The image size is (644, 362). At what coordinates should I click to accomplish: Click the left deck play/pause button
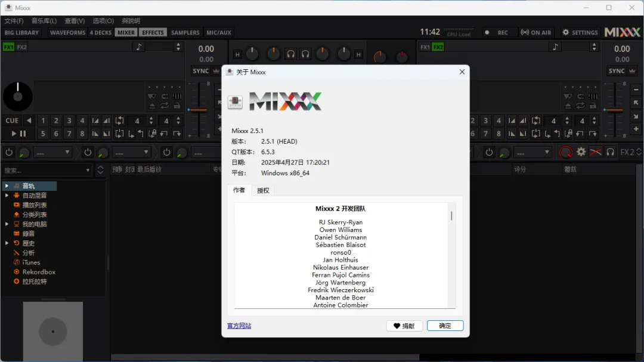(18, 134)
